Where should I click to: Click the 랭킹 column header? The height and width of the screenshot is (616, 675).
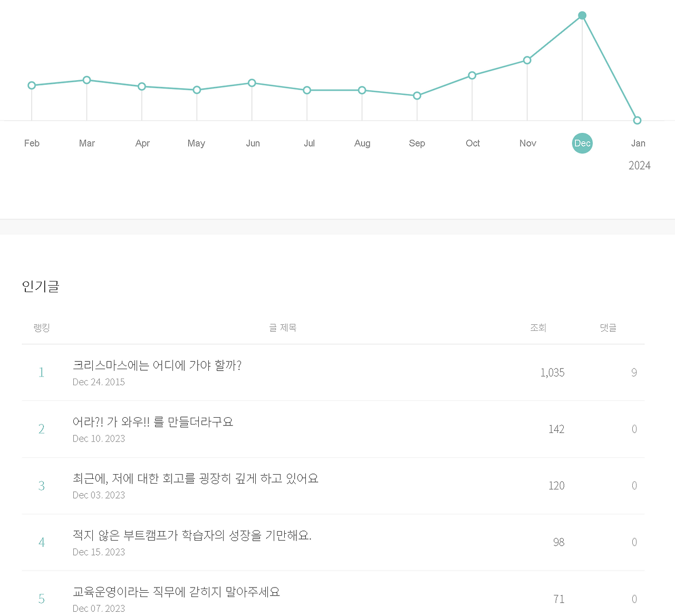point(42,328)
